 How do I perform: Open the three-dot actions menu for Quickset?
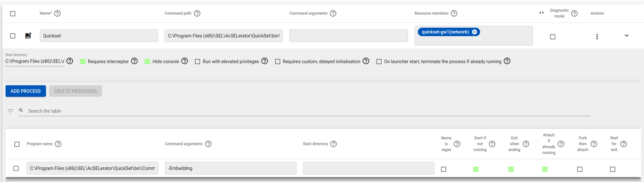click(x=597, y=37)
